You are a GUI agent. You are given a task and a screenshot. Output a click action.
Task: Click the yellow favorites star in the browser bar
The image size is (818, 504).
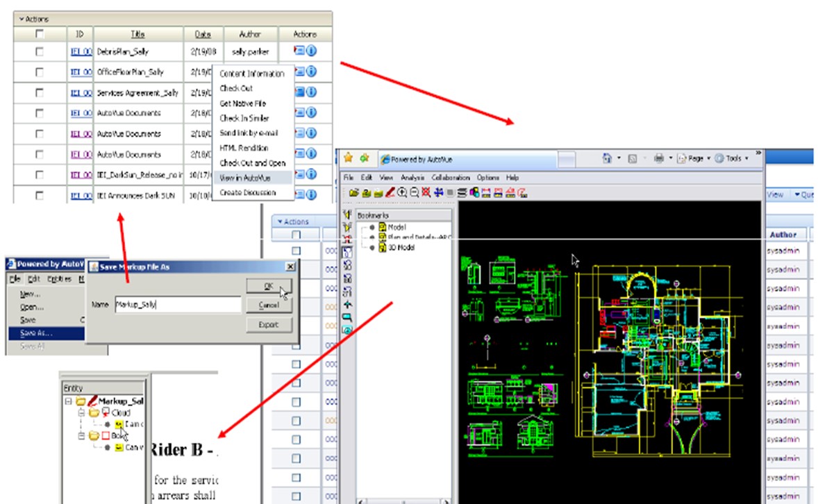tap(349, 158)
